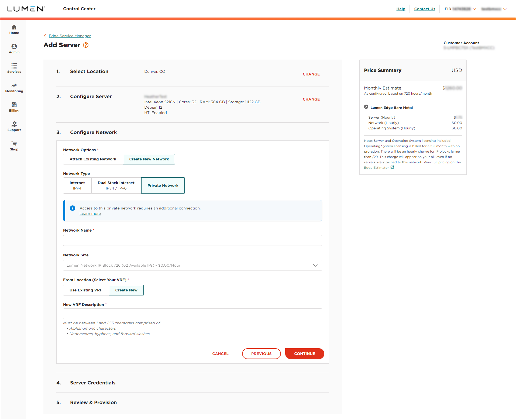Click the Monthly Estimate label
This screenshot has height=420, width=516.
click(x=383, y=88)
